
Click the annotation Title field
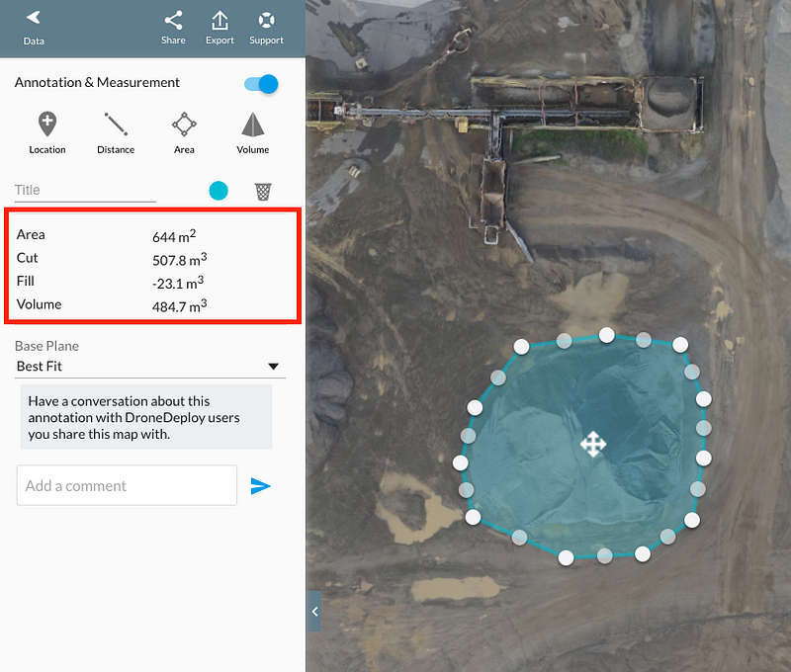pos(85,191)
